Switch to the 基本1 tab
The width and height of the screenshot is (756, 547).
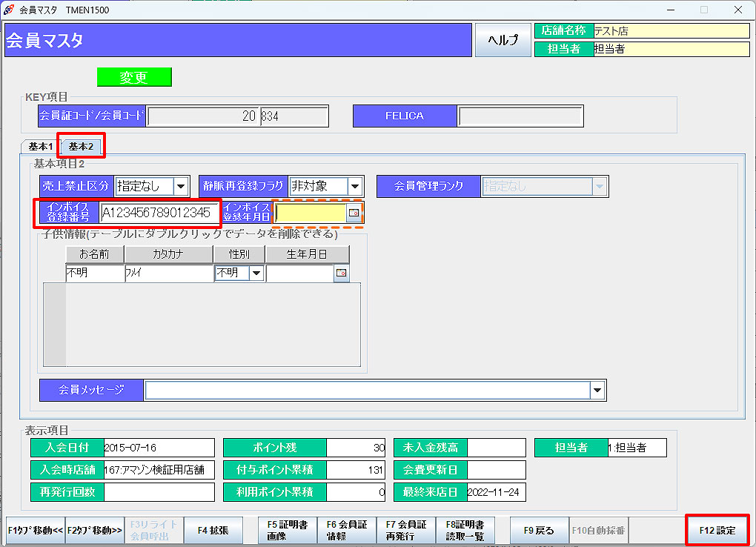[40, 147]
